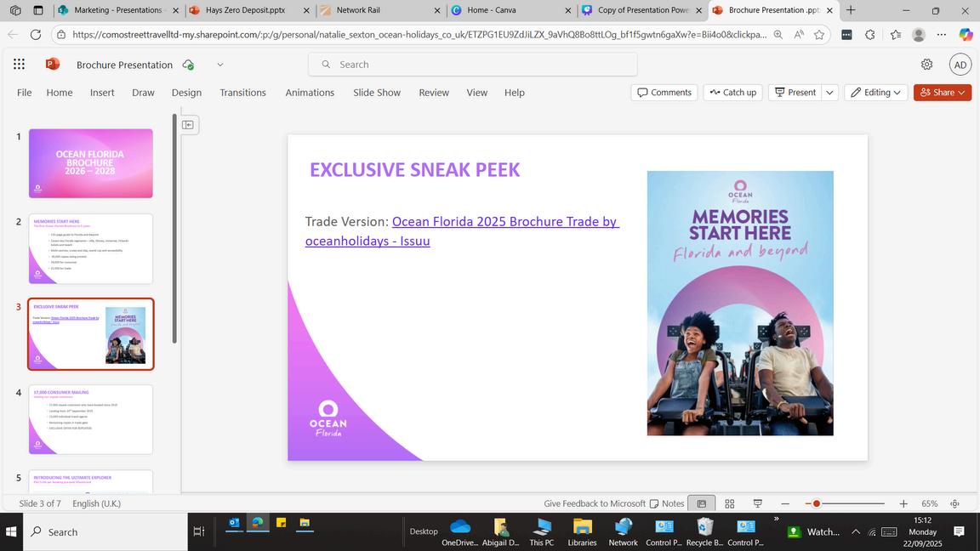Select slide 3 Exclusive Sneak Peek thumbnail
The image size is (980, 551).
91,334
